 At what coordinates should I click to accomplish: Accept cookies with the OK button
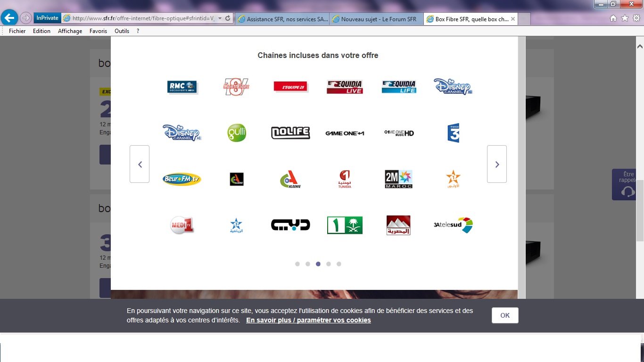[505, 315]
